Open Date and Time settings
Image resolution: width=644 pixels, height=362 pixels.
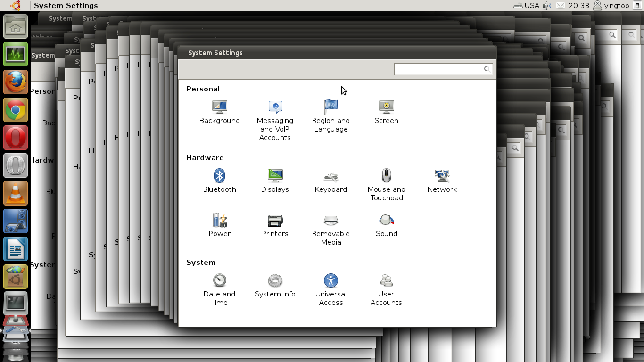[219, 290]
